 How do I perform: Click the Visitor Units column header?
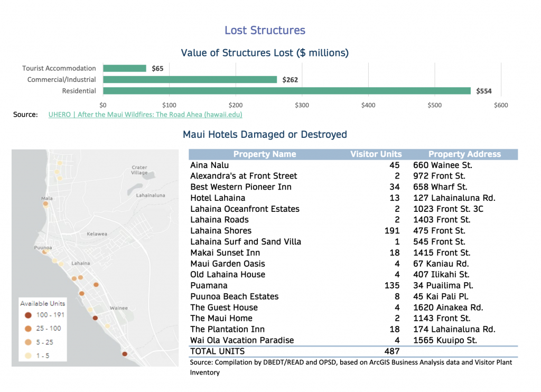coord(376,154)
